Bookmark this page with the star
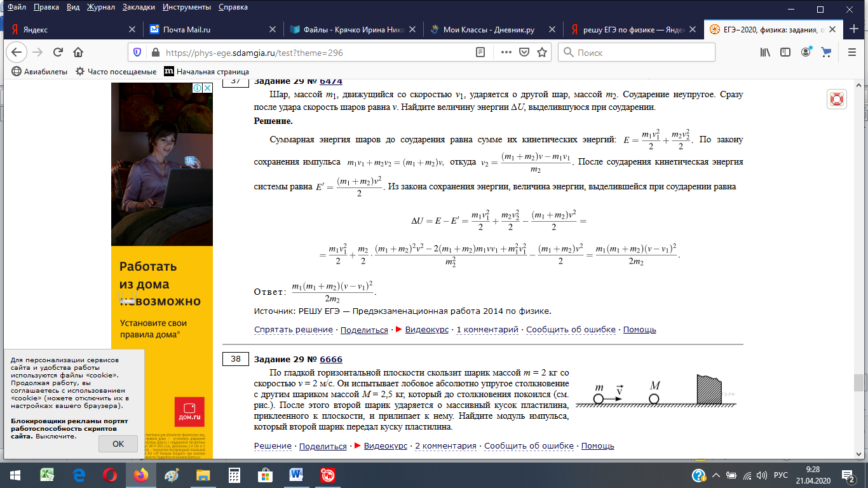Screen dimensions: 868x488 542,53
